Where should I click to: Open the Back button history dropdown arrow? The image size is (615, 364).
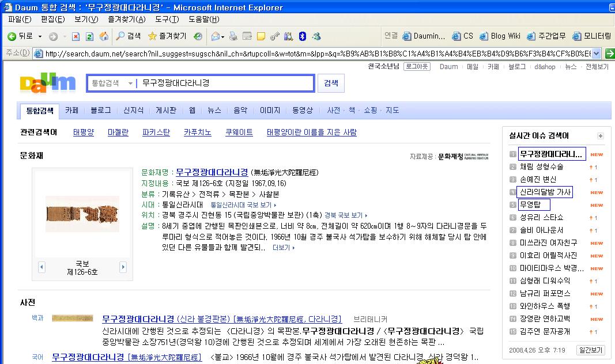point(40,36)
